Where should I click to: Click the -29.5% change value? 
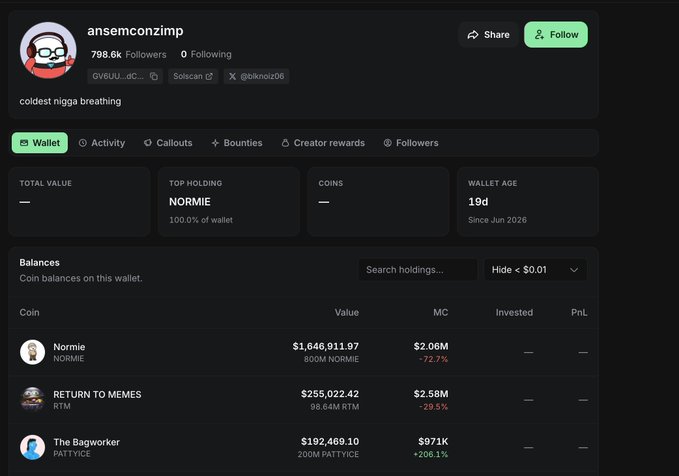coord(433,407)
